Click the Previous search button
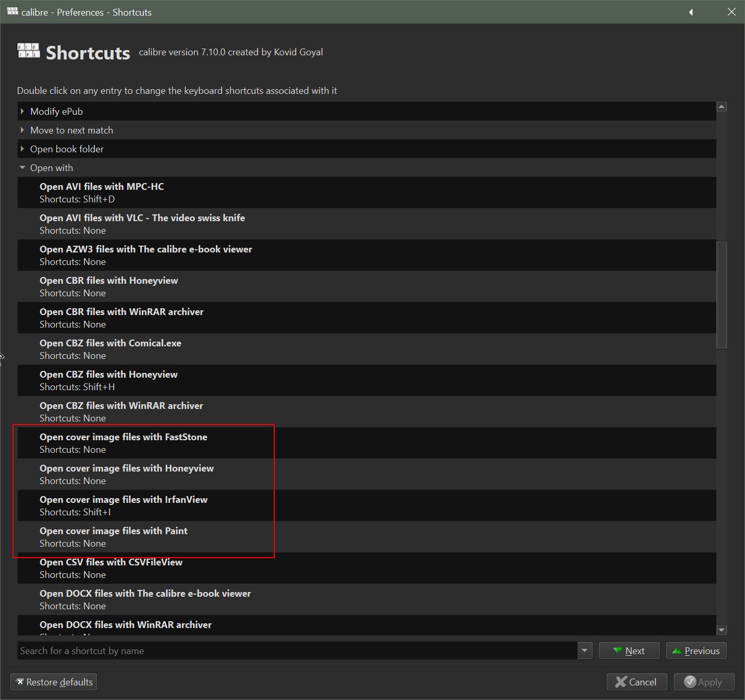 696,650
